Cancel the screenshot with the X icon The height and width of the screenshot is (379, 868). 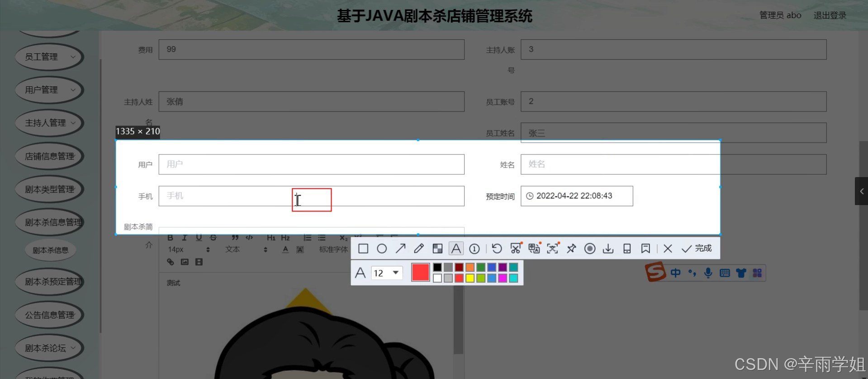pos(668,248)
